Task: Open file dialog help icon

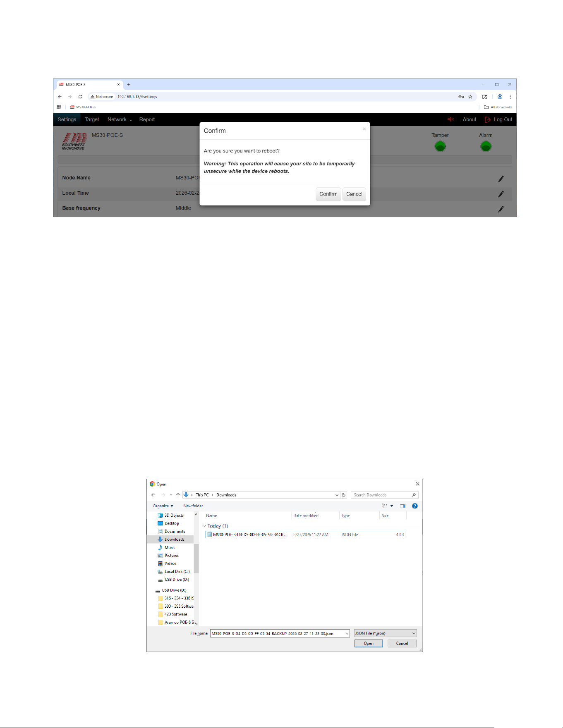Action: tap(415, 506)
